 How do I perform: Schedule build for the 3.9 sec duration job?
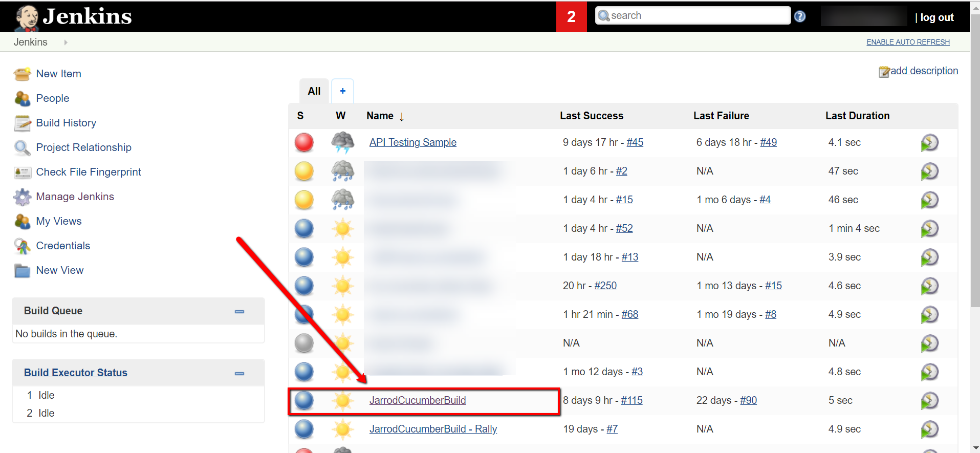click(x=929, y=257)
